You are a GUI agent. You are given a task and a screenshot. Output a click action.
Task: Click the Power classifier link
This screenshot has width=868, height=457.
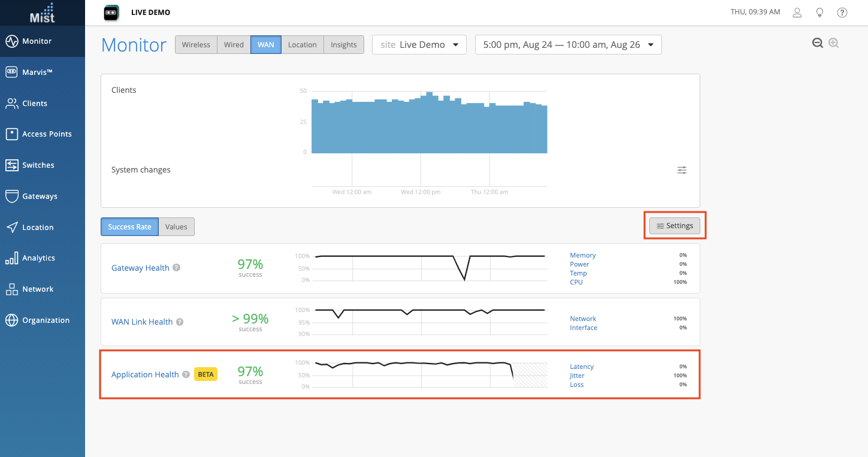coord(580,264)
